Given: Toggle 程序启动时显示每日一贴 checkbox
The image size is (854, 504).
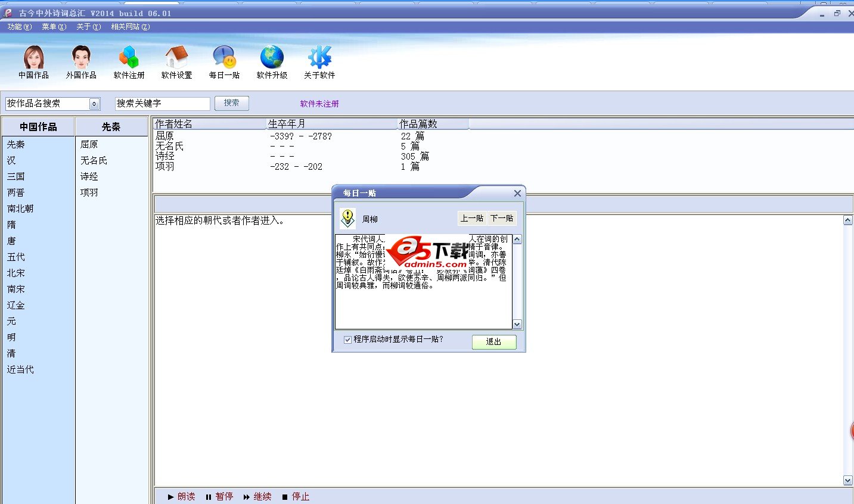Looking at the screenshot, I should [x=347, y=340].
